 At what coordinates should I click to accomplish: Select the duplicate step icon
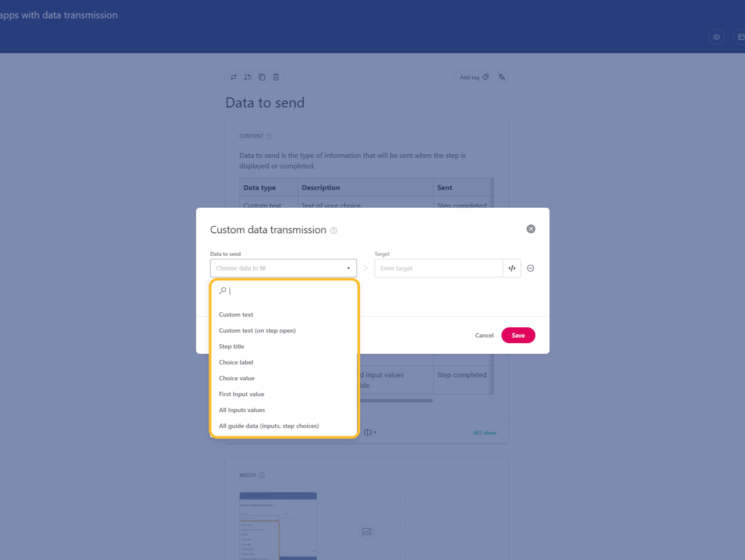(x=261, y=77)
